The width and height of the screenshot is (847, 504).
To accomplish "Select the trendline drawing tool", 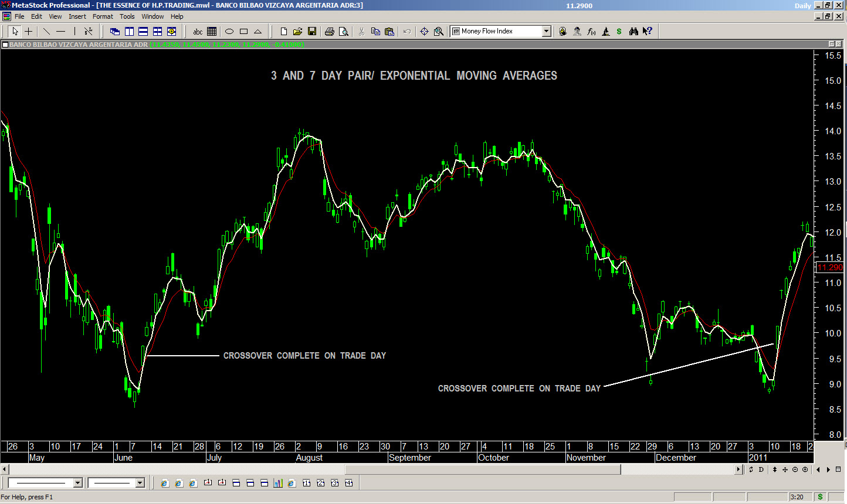I will [x=47, y=32].
